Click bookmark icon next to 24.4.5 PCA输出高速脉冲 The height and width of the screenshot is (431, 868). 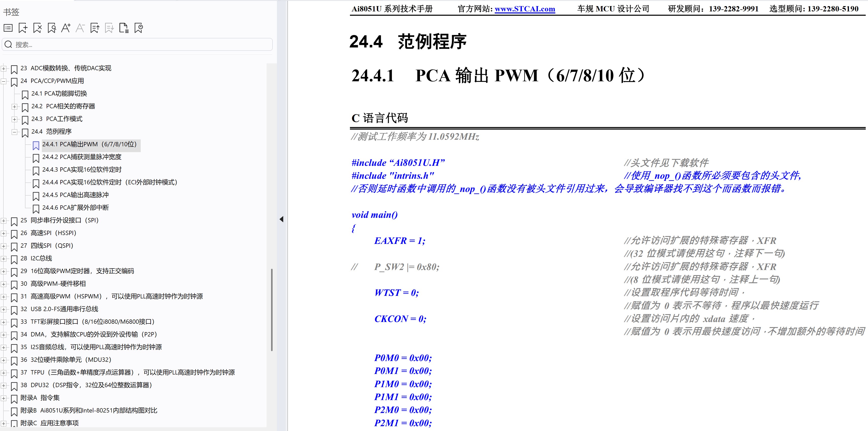36,196
